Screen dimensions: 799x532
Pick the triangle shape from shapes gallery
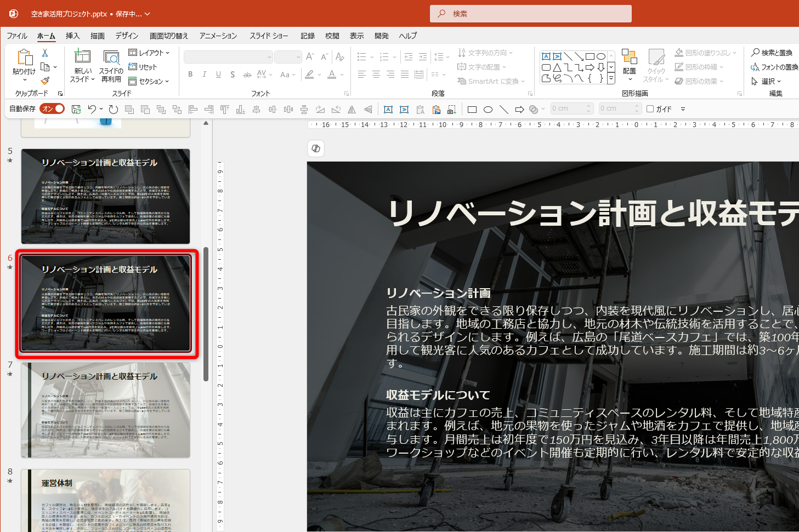(x=557, y=67)
